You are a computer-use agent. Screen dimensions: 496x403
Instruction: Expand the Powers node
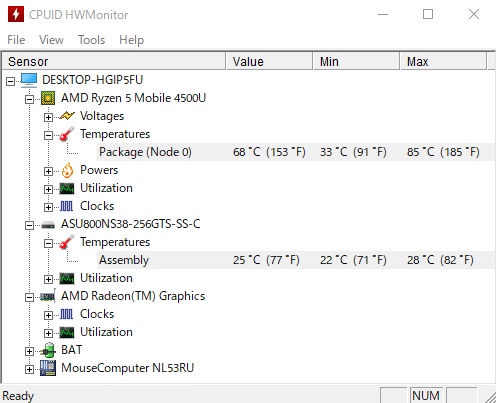(x=48, y=171)
